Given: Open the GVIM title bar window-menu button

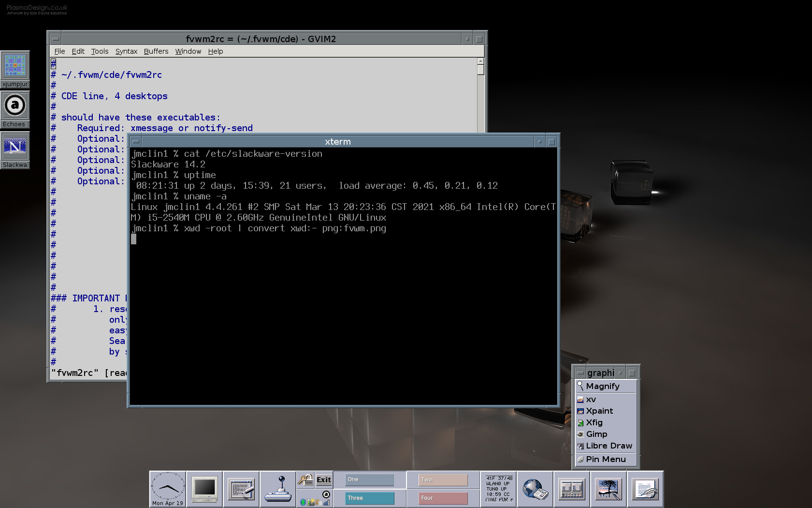Looking at the screenshot, I should 56,39.
